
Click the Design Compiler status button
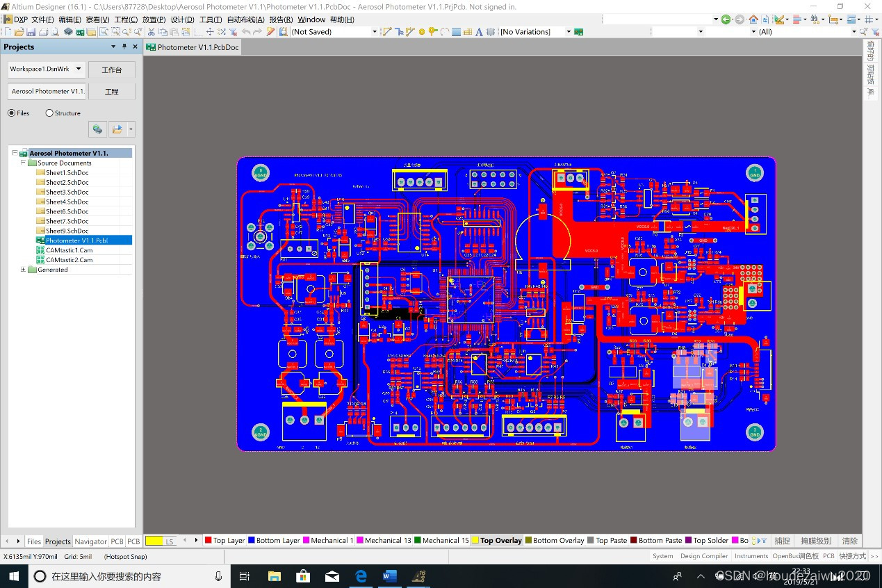click(x=704, y=556)
